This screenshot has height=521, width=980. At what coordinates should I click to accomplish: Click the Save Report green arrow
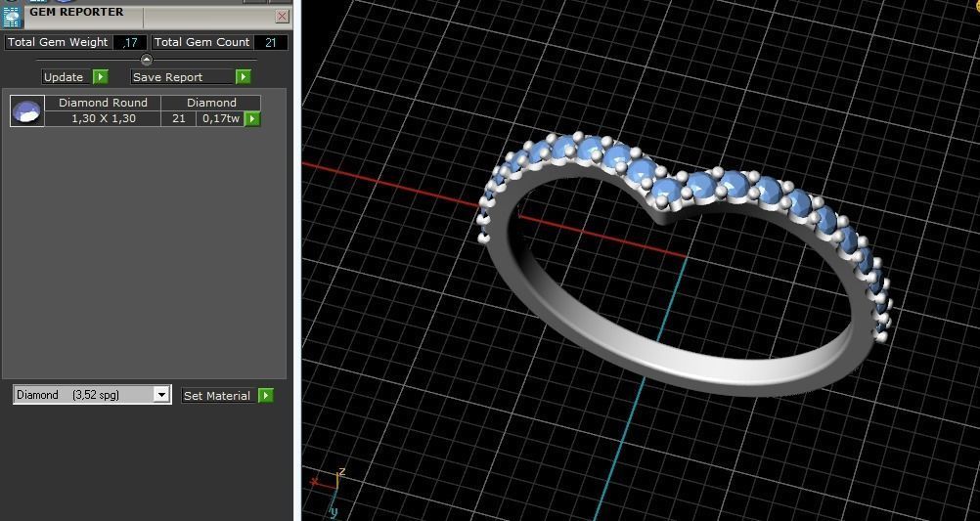pyautogui.click(x=244, y=77)
